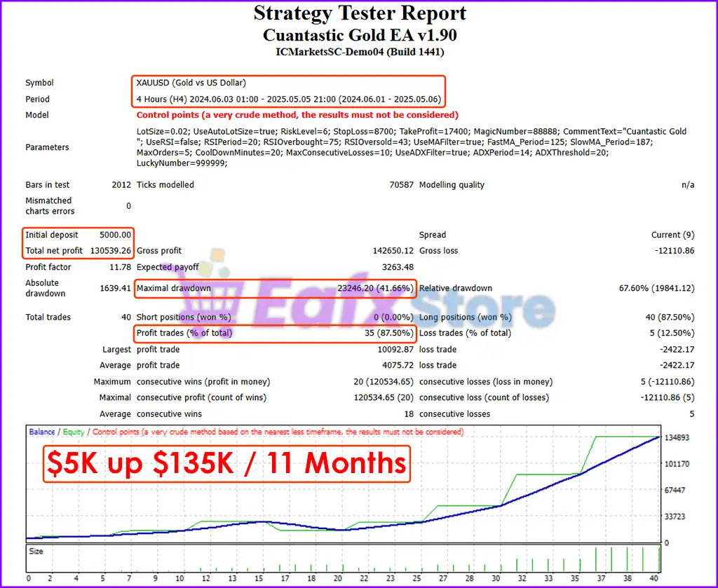Image resolution: width=718 pixels, height=588 pixels.
Task: Click the 'Profit trades (% of total)' value 35 (87.50%)
Action: [x=389, y=333]
